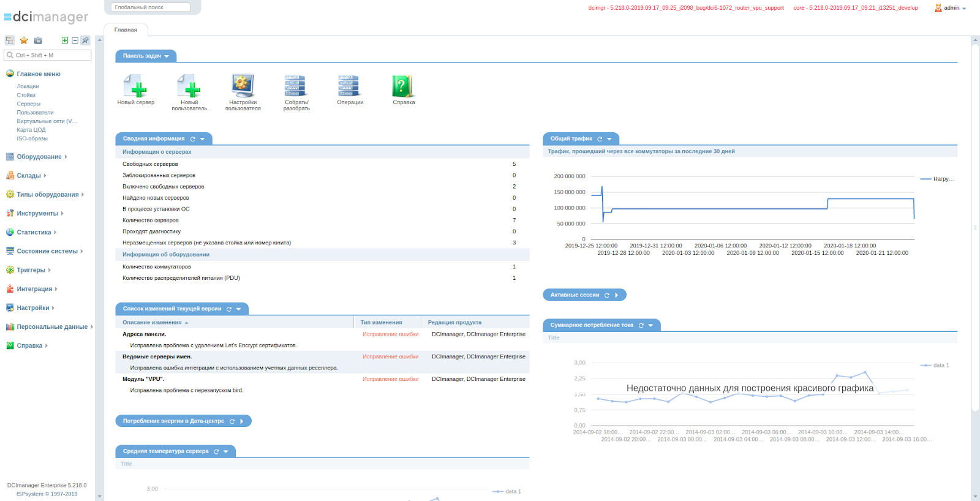The height and width of the screenshot is (501, 980).
Task: Open Пользователи in the main menu
Action: coord(35,113)
